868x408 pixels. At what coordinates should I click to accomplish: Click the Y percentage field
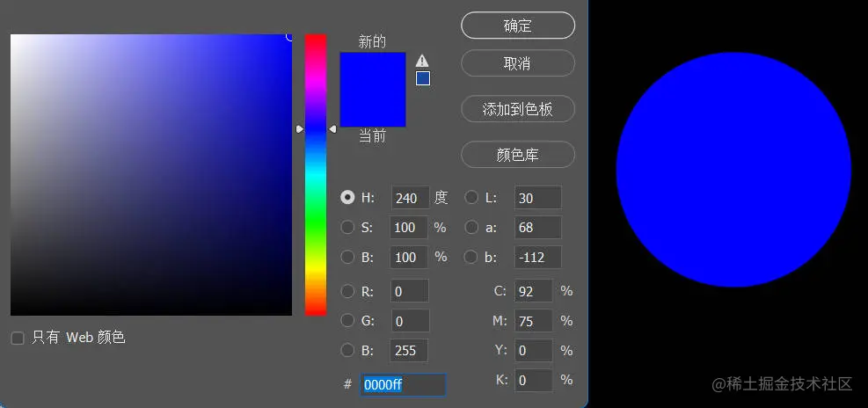point(534,351)
